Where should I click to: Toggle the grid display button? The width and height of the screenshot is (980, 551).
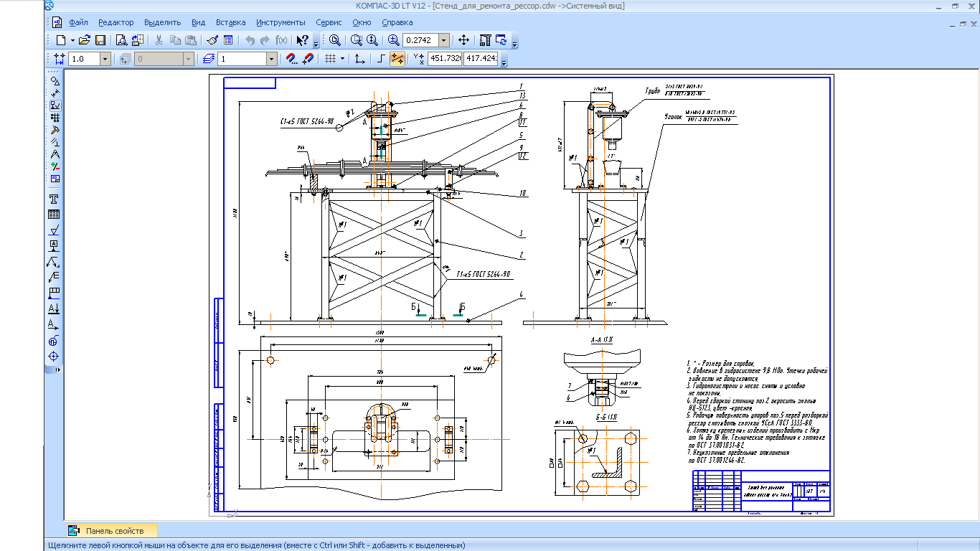330,59
